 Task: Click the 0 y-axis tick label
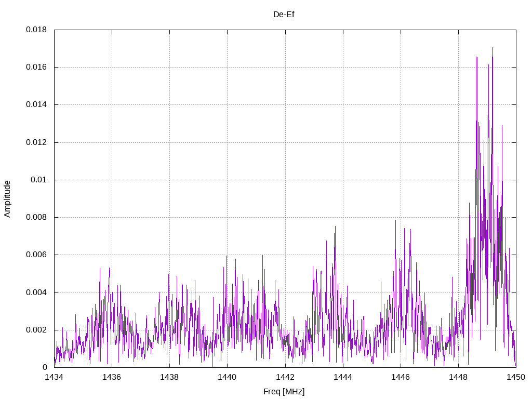[45, 367]
